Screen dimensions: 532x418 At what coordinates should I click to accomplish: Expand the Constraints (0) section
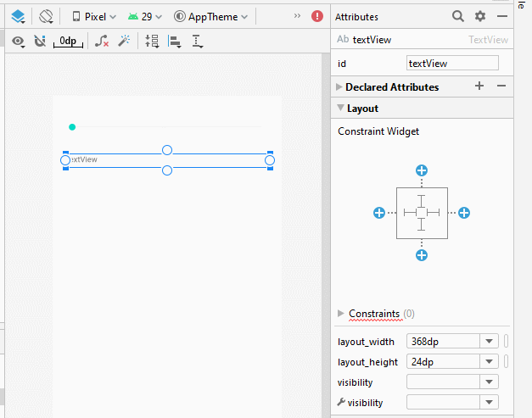point(340,313)
